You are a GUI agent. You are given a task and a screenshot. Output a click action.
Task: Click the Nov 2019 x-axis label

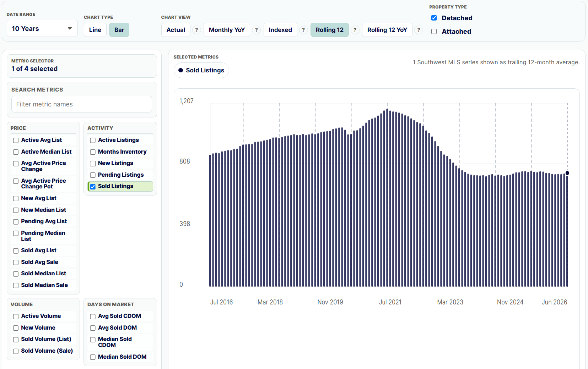[330, 302]
